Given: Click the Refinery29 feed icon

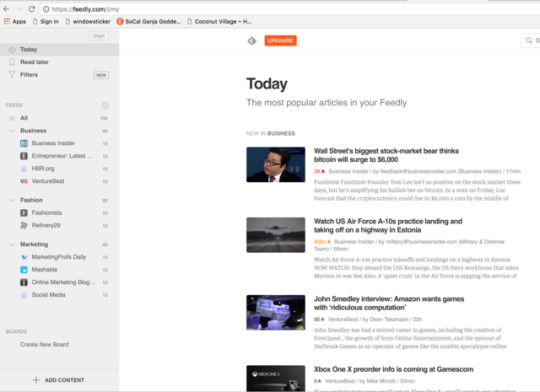Looking at the screenshot, I should tap(24, 225).
